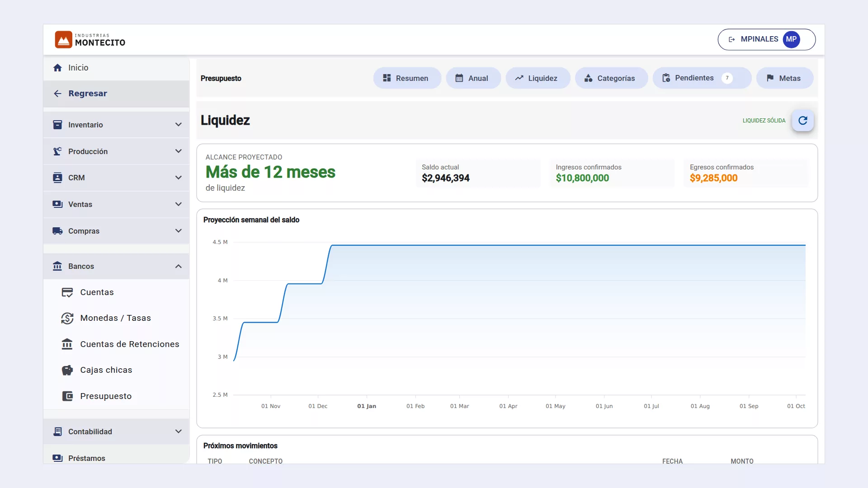
Task: Open the Pendientes tab
Action: coord(702,78)
